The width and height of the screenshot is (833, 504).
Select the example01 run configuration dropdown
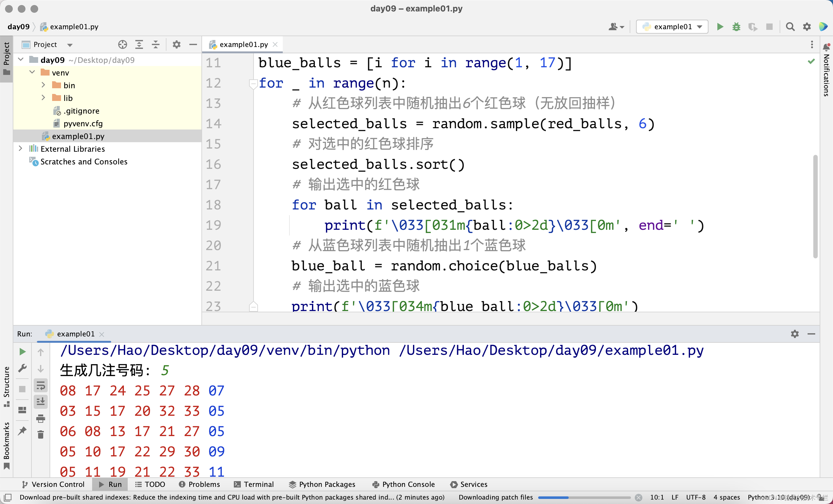(672, 26)
